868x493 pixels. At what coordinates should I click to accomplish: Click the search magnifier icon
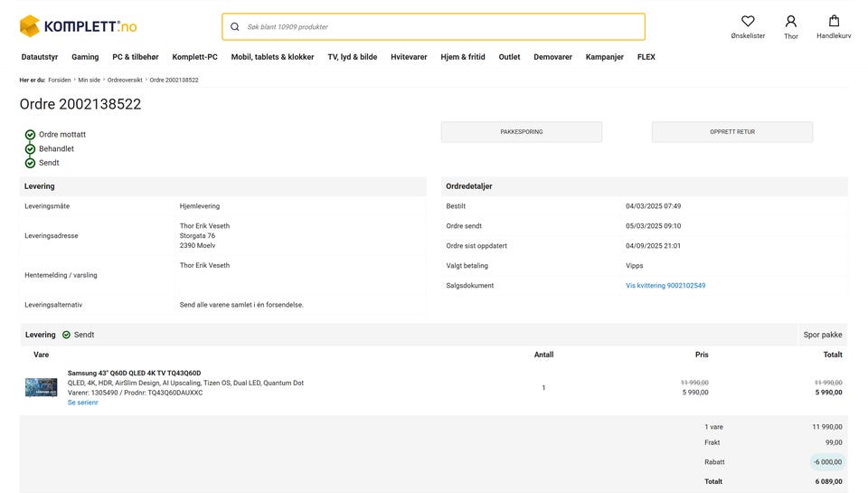pos(235,27)
